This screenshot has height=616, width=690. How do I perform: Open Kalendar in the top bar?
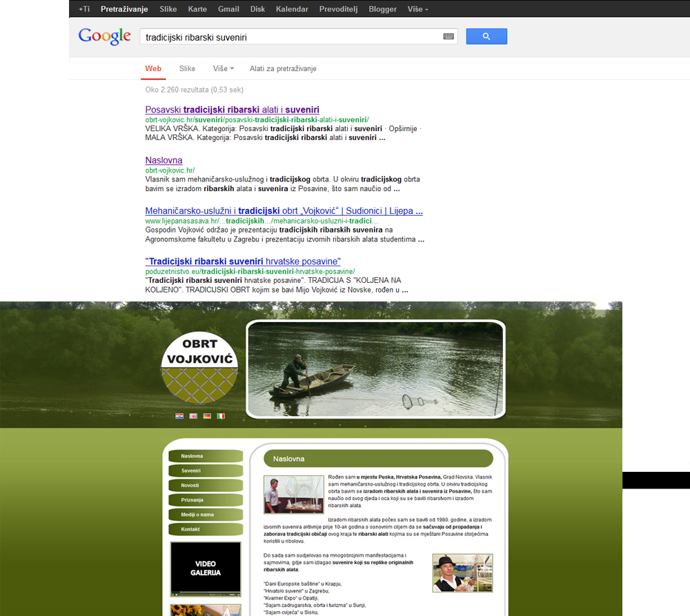(x=292, y=9)
